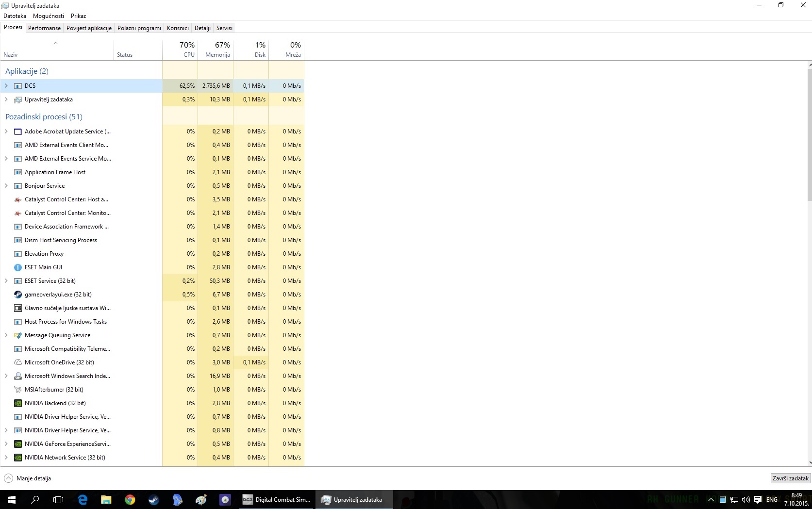Open the Datoteka menu

(15, 16)
